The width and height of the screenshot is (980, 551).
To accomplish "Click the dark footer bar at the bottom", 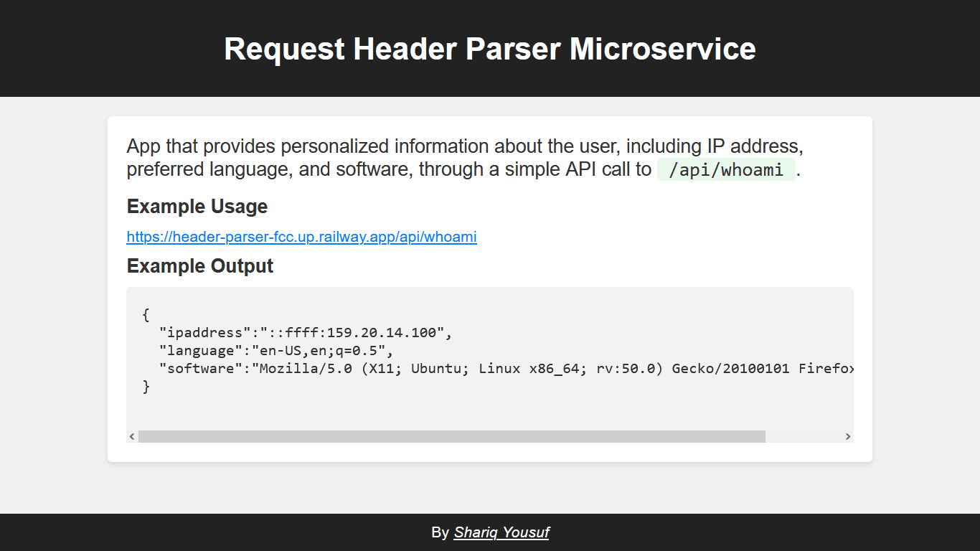I will pyautogui.click(x=215, y=532).
